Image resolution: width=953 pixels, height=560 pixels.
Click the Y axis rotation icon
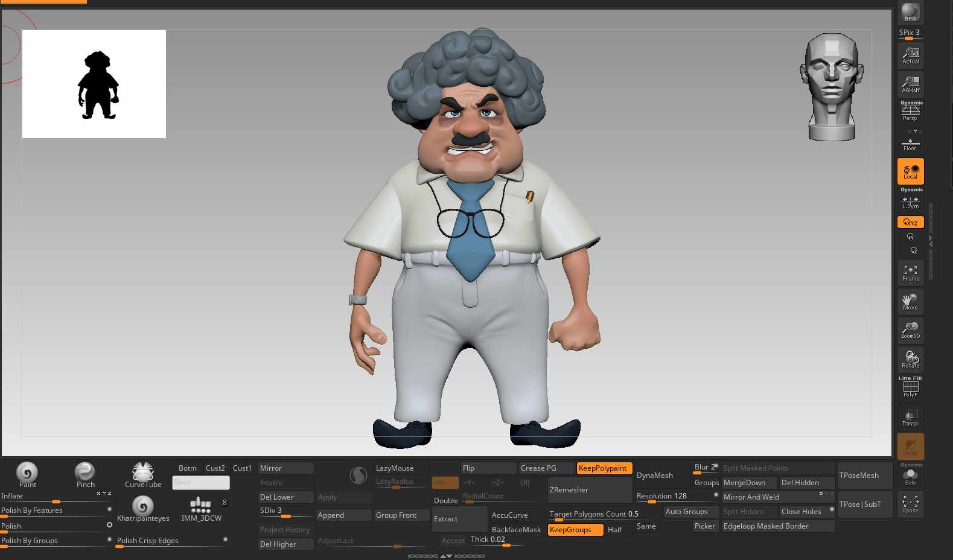pyautogui.click(x=910, y=237)
